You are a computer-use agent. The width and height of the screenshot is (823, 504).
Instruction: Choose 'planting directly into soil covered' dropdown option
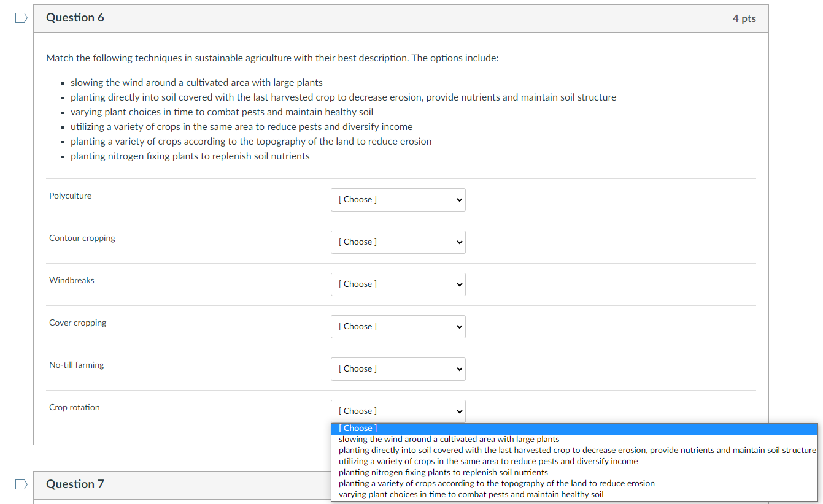[574, 451]
